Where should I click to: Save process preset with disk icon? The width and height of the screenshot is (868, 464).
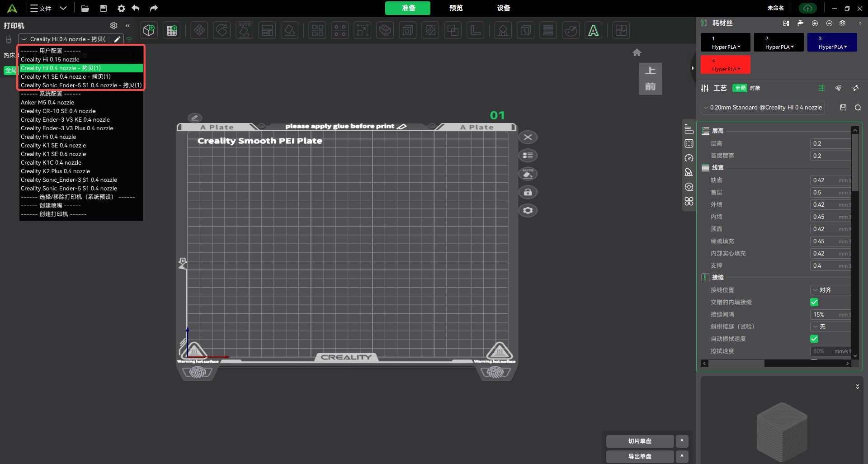click(843, 107)
